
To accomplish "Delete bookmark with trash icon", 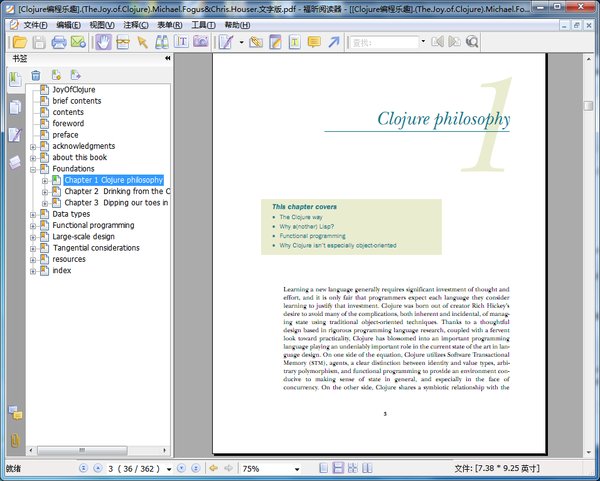I will 36,75.
